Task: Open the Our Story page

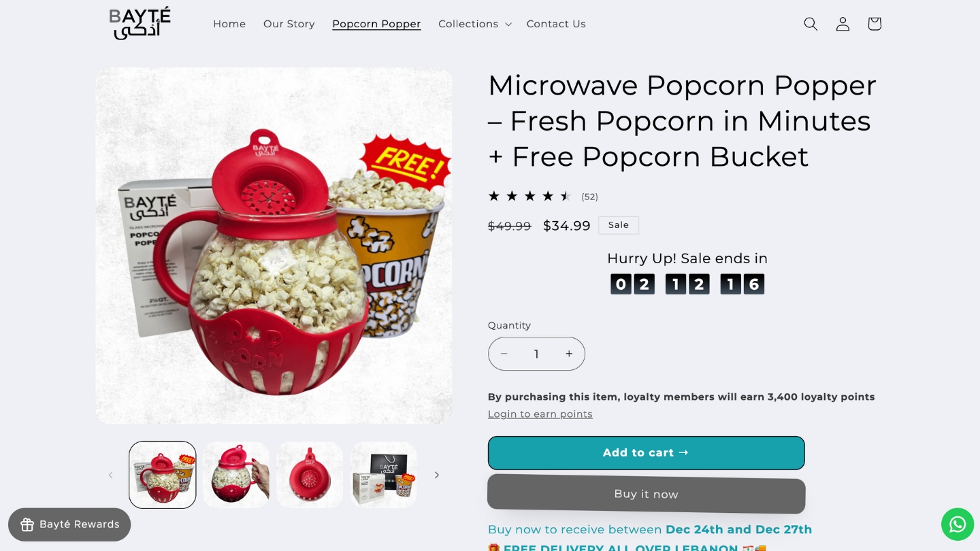Action: click(289, 24)
